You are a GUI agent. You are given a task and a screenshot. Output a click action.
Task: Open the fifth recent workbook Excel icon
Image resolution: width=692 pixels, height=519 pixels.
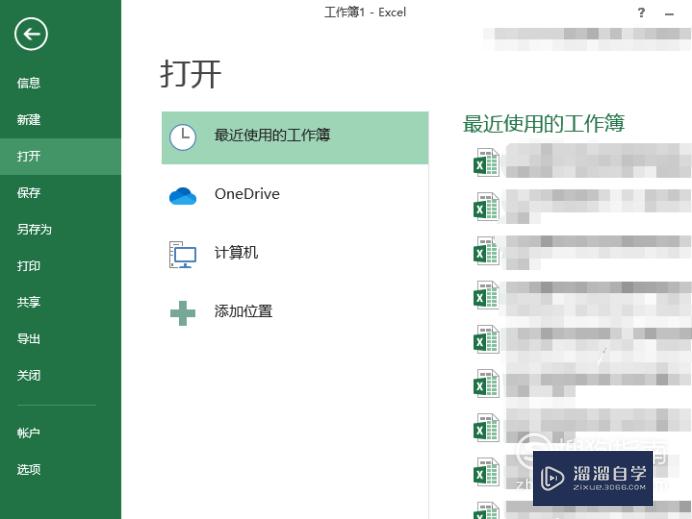[486, 339]
